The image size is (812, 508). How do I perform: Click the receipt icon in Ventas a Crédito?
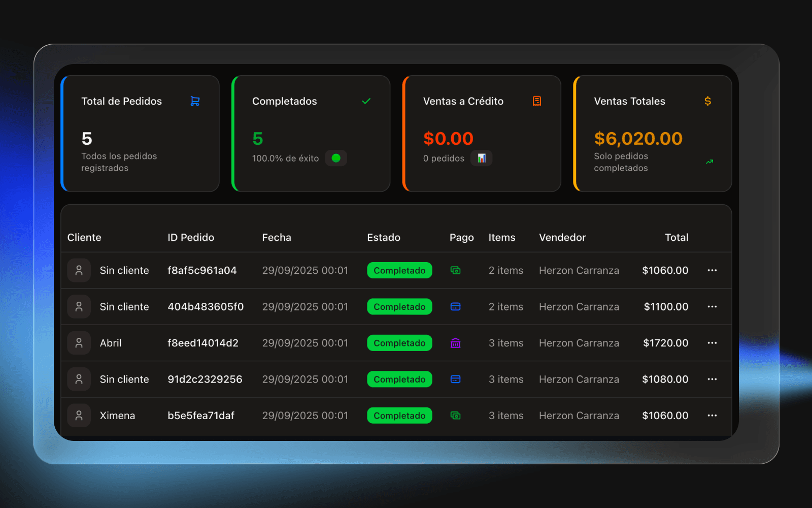pos(536,101)
